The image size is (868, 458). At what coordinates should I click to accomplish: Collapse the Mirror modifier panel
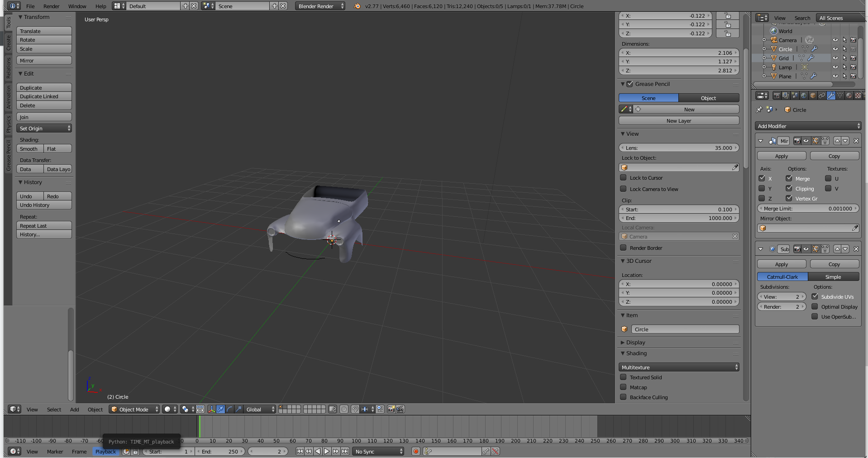[x=760, y=141]
